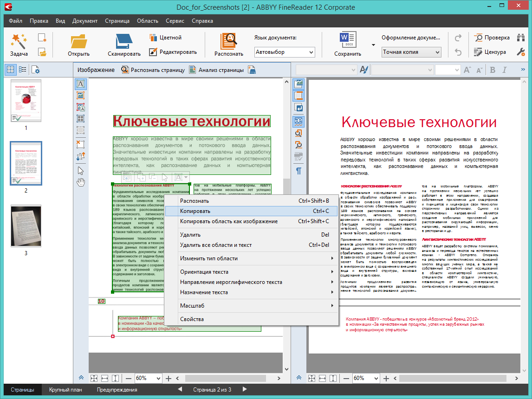Open options with the wrench icon

pos(521,52)
